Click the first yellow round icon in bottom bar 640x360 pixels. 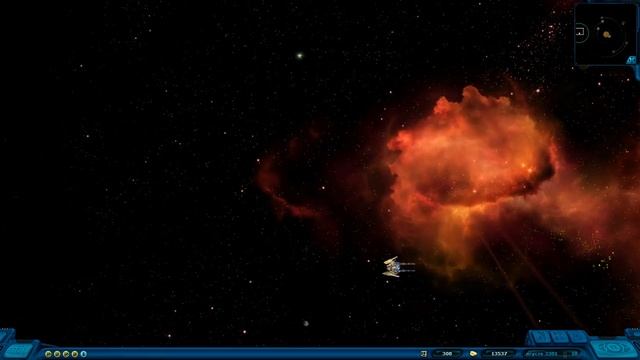(x=48, y=354)
